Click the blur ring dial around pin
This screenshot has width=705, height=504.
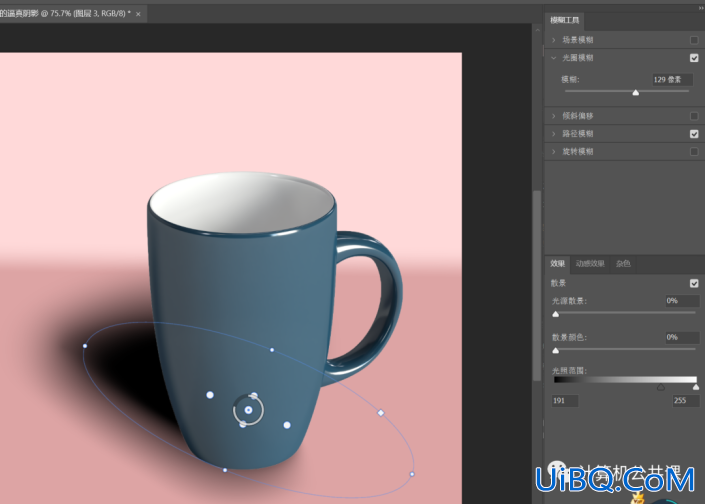click(x=248, y=410)
